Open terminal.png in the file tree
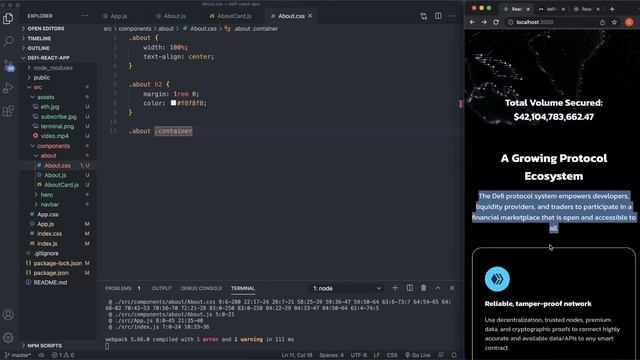 click(57, 126)
